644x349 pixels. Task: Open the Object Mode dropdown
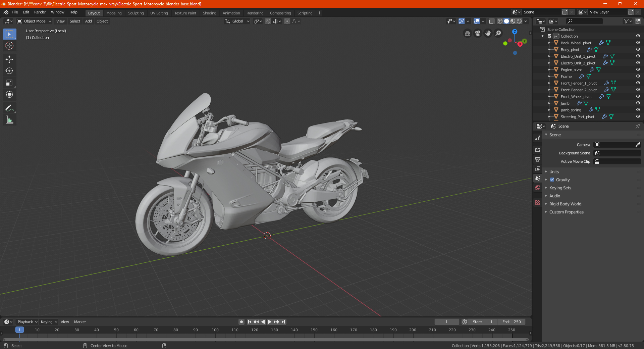point(34,21)
